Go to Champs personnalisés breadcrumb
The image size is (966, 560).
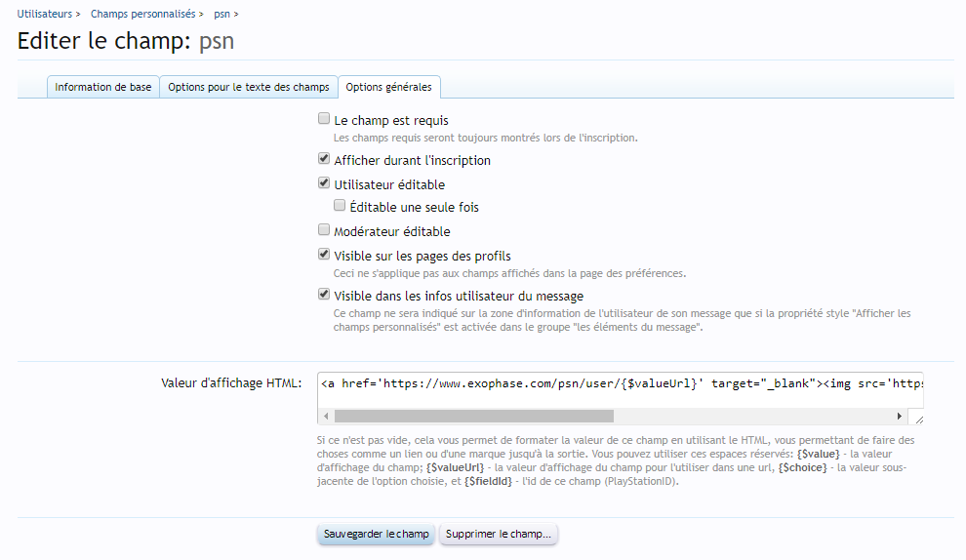pyautogui.click(x=142, y=14)
